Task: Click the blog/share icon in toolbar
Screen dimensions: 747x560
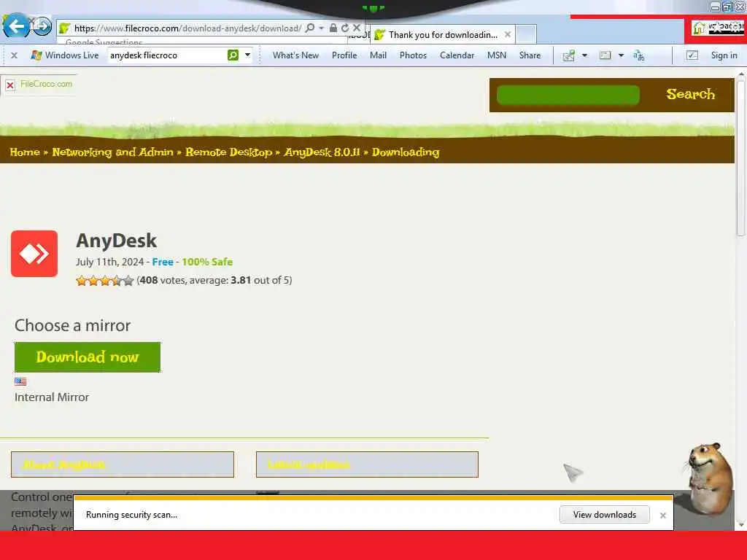Action: [569, 55]
